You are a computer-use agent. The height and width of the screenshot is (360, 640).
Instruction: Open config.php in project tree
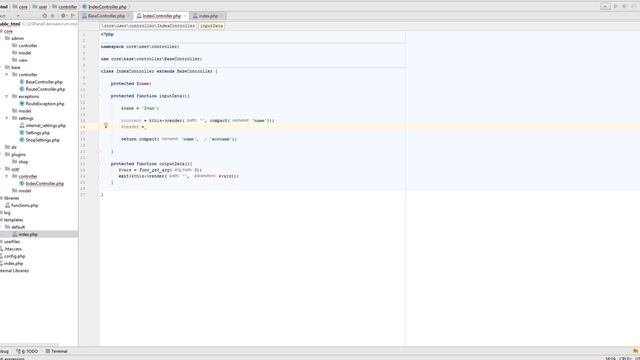point(14,256)
